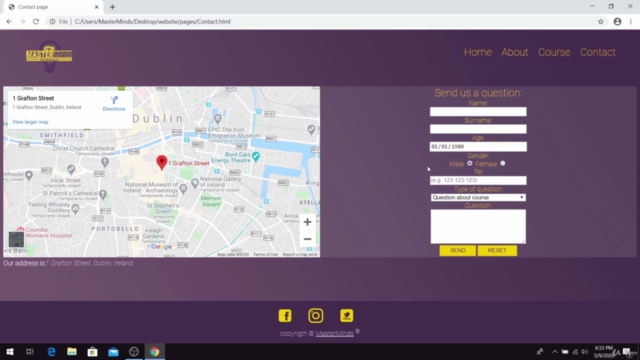Click the Tel input field
Viewport: 640px width, 360px height.
478,180
